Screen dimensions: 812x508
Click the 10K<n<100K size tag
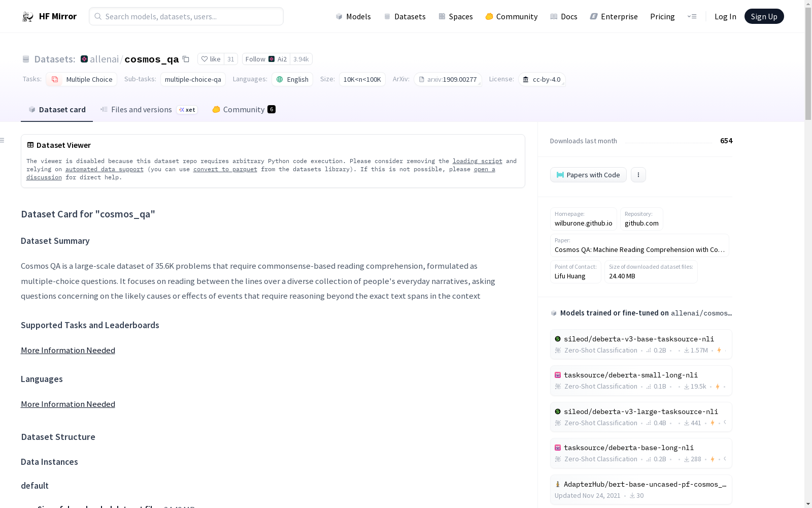(362, 79)
